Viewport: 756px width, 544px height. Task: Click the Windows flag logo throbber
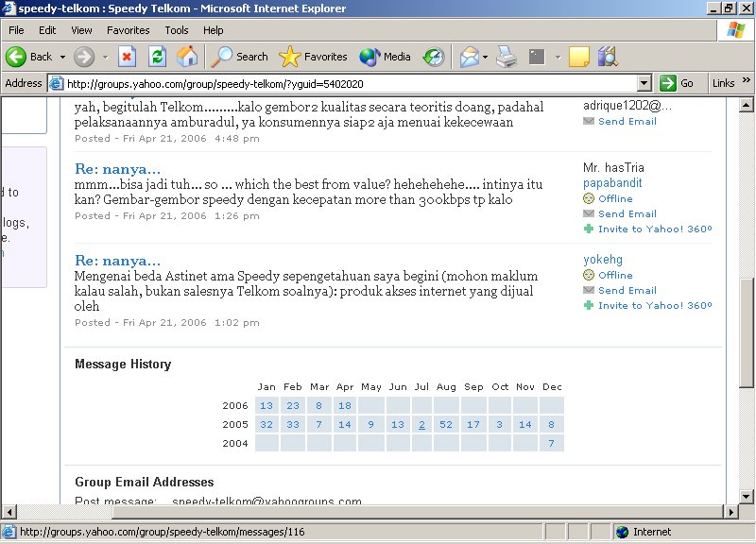736,30
